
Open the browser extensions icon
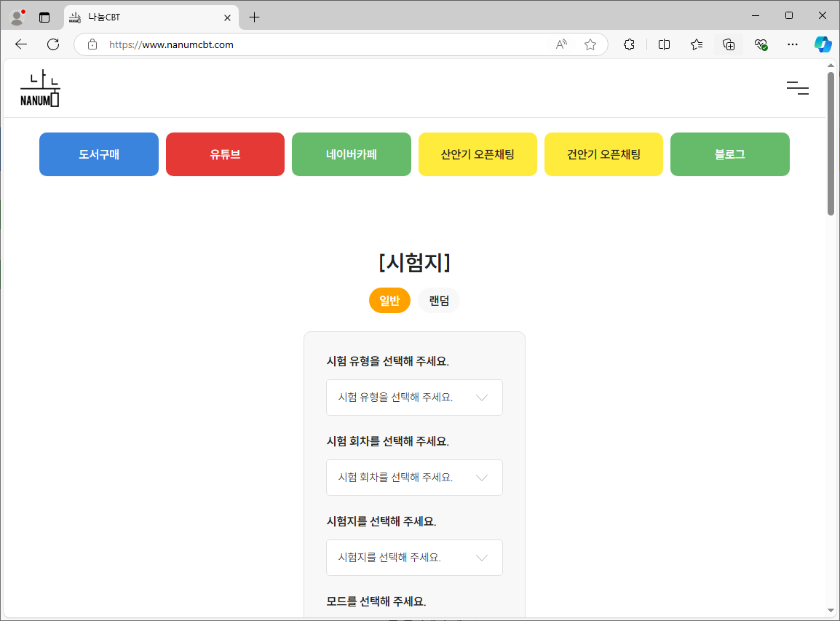(629, 44)
